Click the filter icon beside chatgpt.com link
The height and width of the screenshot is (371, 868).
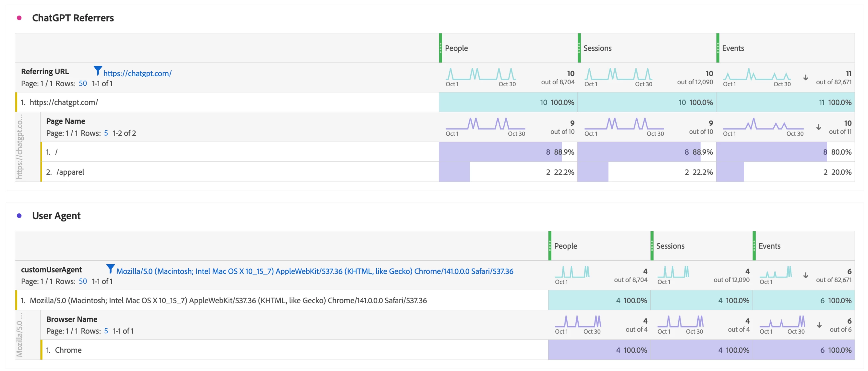[x=97, y=71]
